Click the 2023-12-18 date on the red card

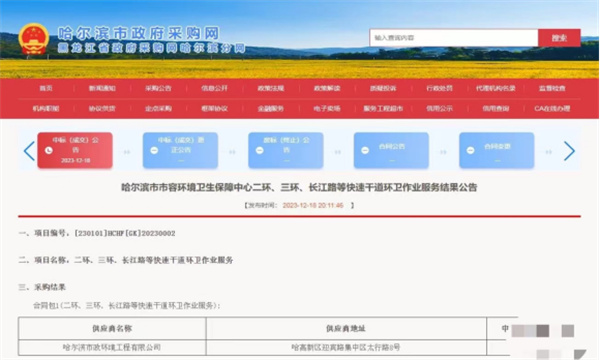click(x=75, y=160)
